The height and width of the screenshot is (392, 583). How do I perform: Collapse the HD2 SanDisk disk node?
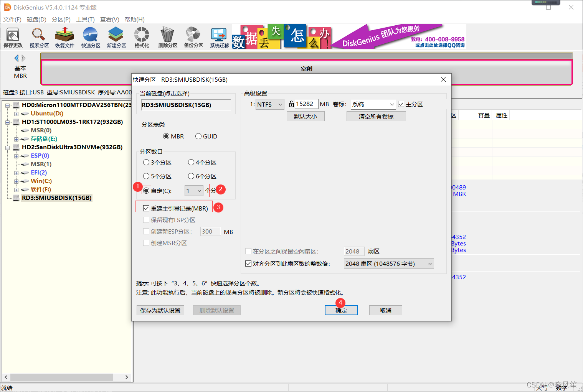pos(7,147)
